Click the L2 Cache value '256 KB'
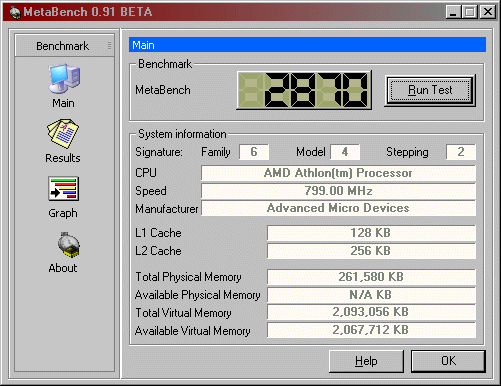Screen dimensions: 501x386 point(371,251)
